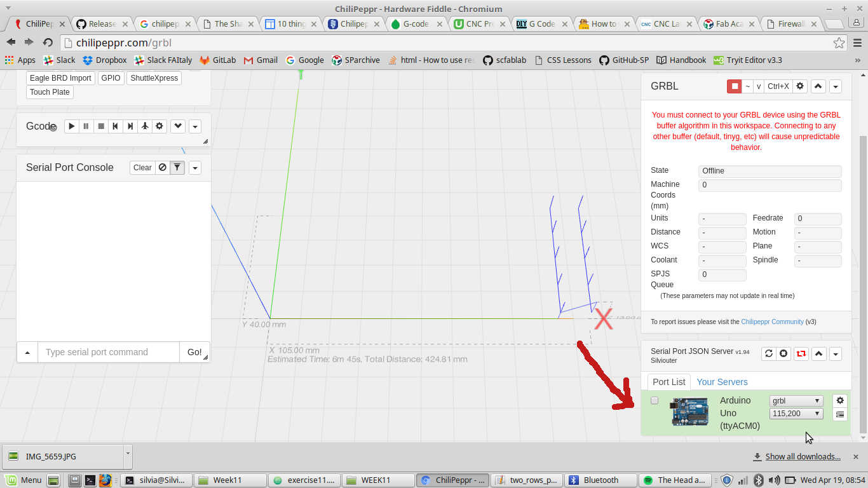Send soft reset with the Ctrl+X button

coord(778,86)
